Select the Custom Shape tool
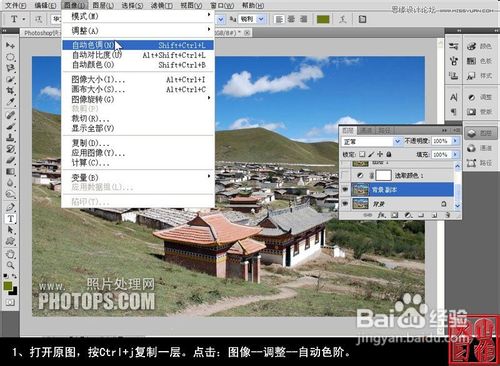The height and width of the screenshot is (366, 500). point(10,241)
